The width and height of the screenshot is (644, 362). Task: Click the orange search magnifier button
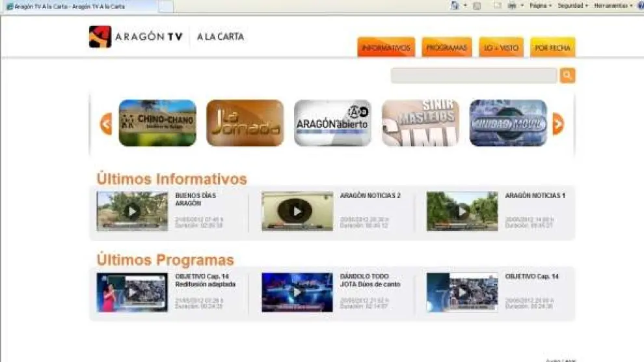tap(567, 76)
